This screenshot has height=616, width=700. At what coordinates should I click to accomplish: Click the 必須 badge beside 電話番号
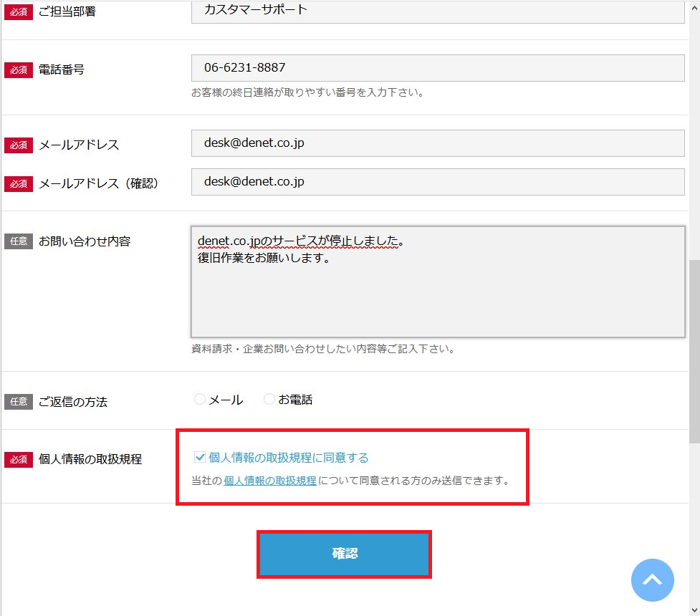click(x=19, y=70)
